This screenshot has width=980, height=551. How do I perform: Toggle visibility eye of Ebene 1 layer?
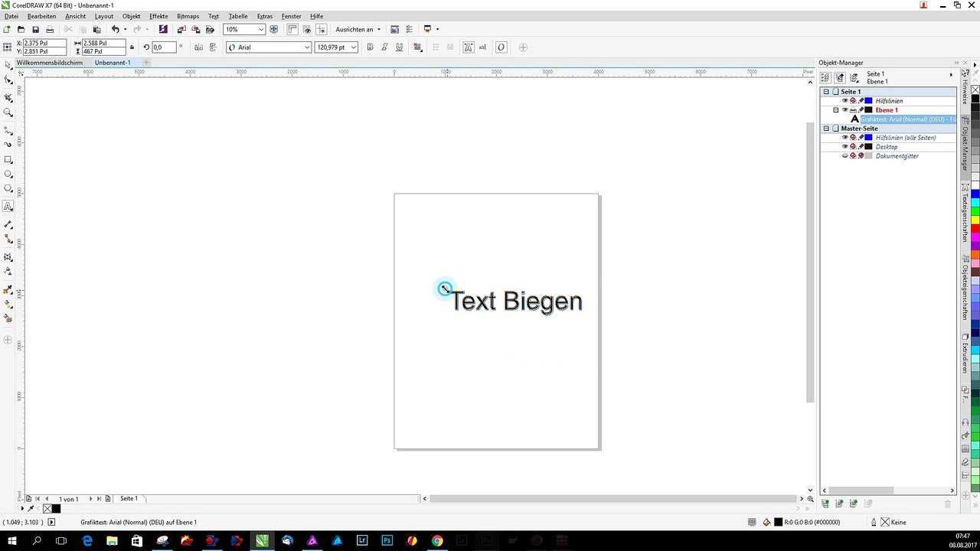coord(845,109)
